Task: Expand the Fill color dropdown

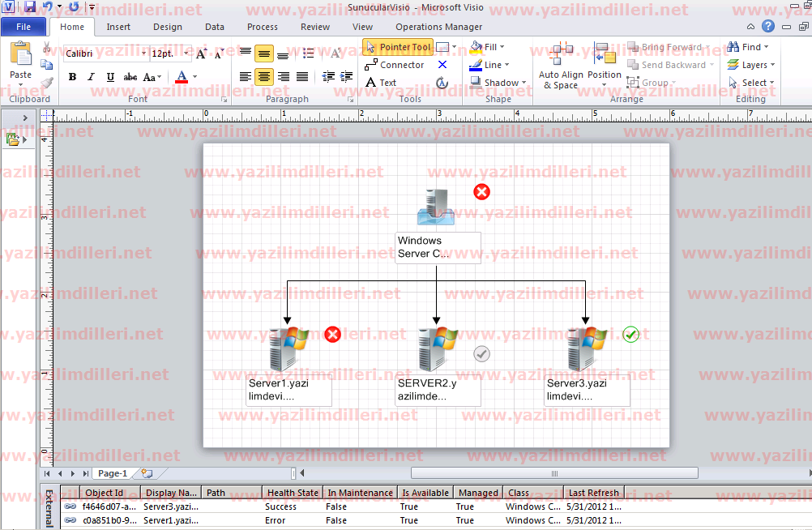Action: point(502,47)
